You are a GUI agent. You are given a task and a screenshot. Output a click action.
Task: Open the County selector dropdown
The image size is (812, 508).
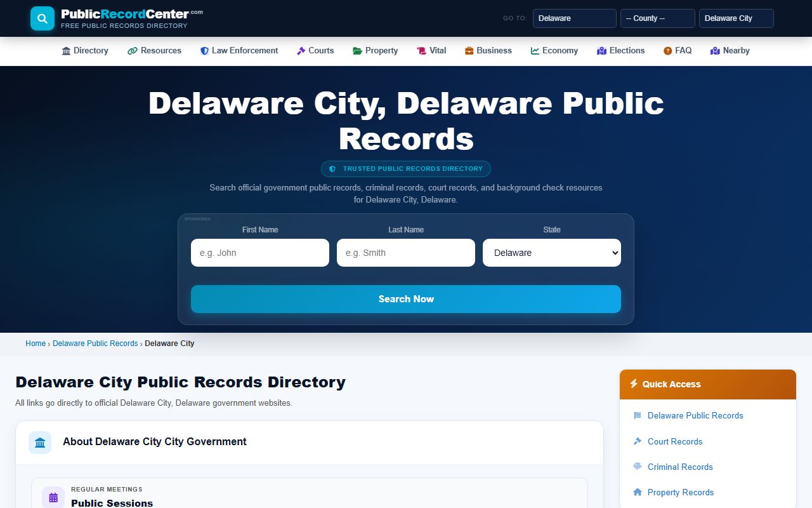click(658, 18)
